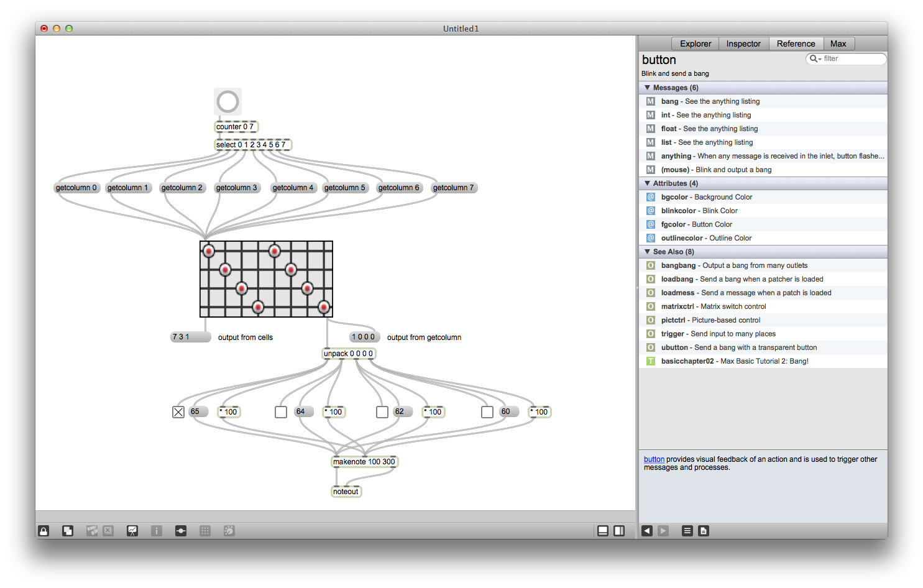This screenshot has width=923, height=588.
Task: Click the O icon beside matrixctrl
Action: point(650,306)
